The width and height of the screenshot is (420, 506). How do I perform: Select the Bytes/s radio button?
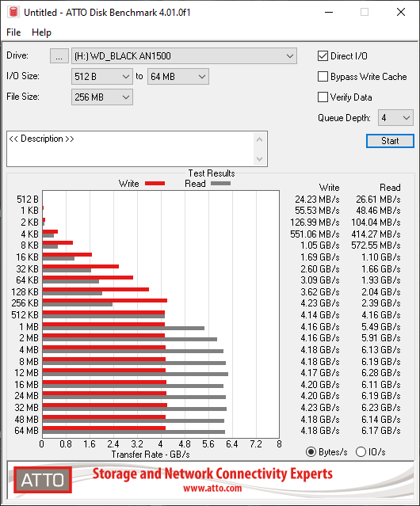(311, 452)
